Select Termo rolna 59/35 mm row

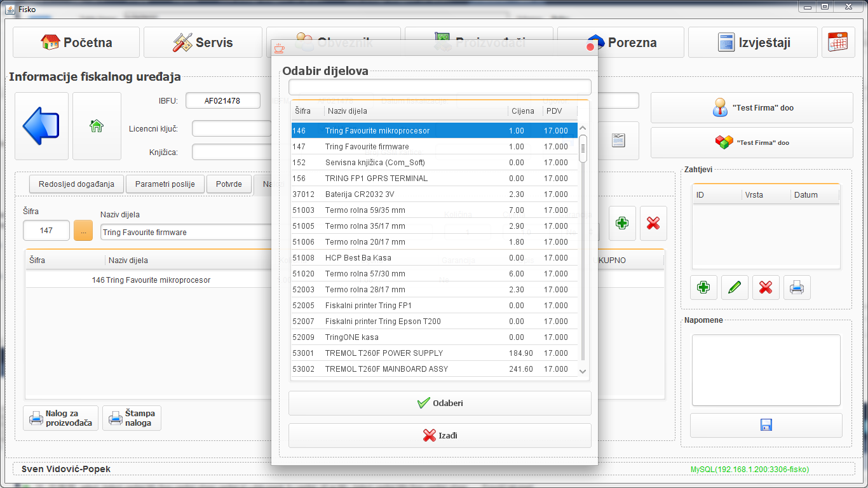point(434,210)
